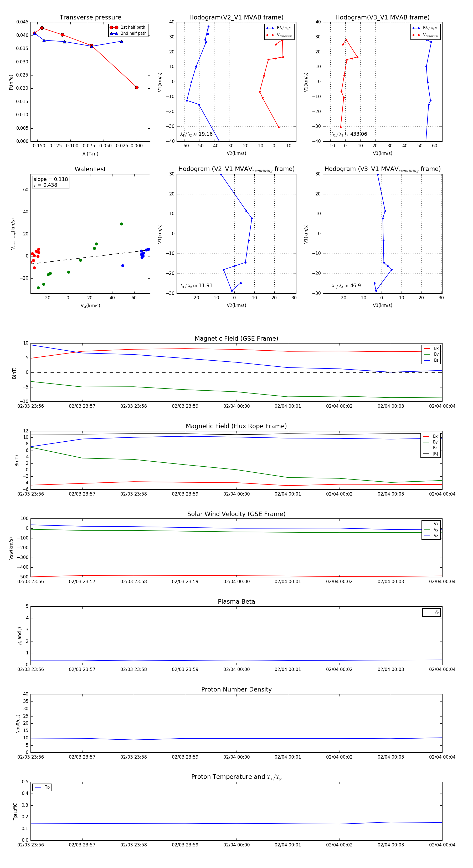Click the "V remaining" legend entry in V3_V1 MVAB hodogram

(x=425, y=35)
